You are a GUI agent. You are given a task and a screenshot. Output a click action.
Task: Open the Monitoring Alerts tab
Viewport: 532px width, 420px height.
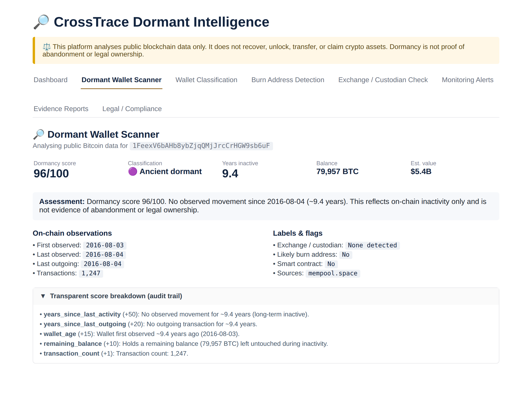click(468, 80)
